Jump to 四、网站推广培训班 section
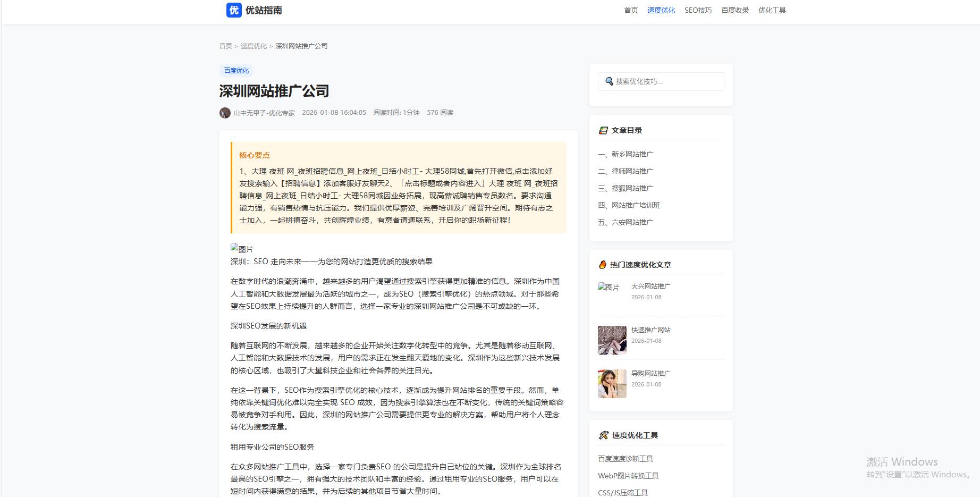Image resolution: width=980 pixels, height=497 pixels. click(629, 205)
